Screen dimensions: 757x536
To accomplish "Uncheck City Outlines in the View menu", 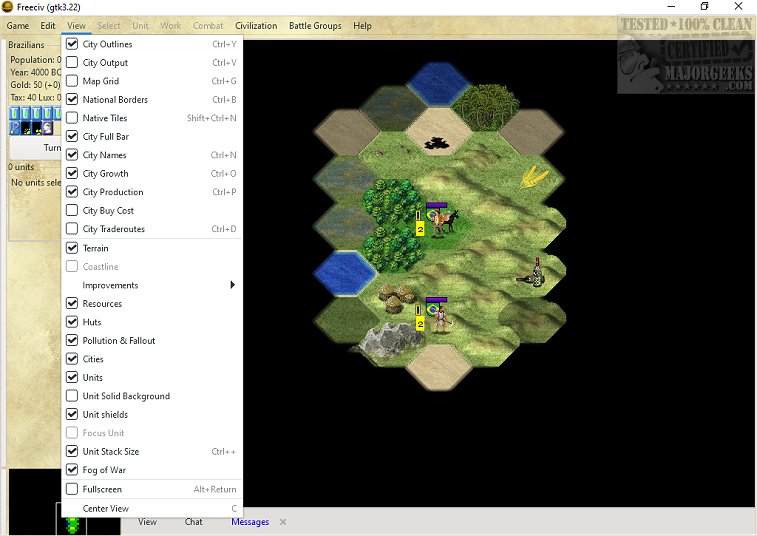I will 72,44.
